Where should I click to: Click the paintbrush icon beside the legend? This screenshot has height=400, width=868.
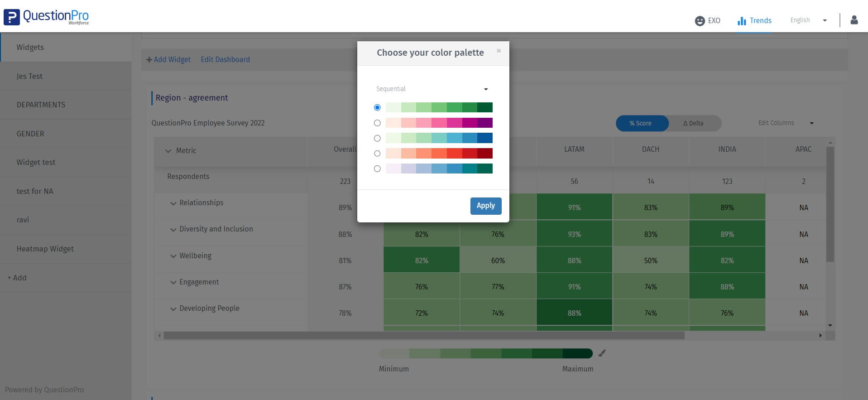pos(602,353)
